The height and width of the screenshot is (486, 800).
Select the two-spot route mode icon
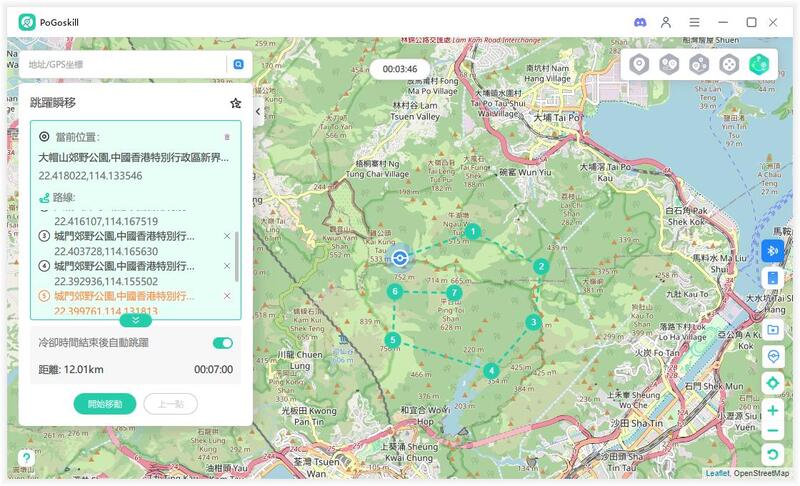669,64
